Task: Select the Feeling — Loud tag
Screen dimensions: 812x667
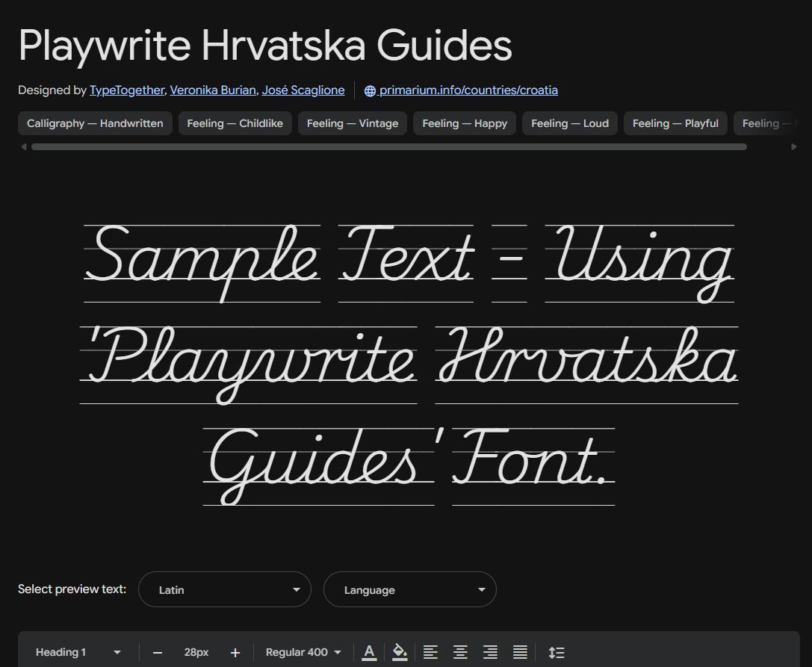Action: pyautogui.click(x=570, y=123)
